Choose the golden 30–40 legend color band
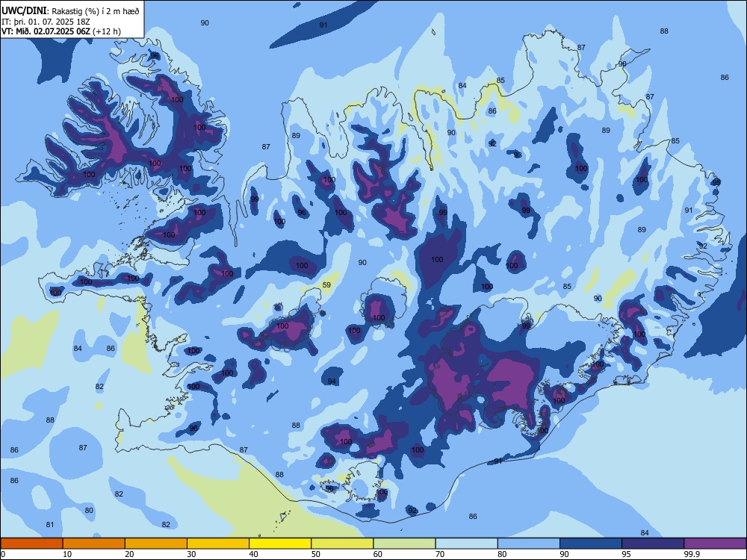747x560 pixels. pyautogui.click(x=218, y=544)
